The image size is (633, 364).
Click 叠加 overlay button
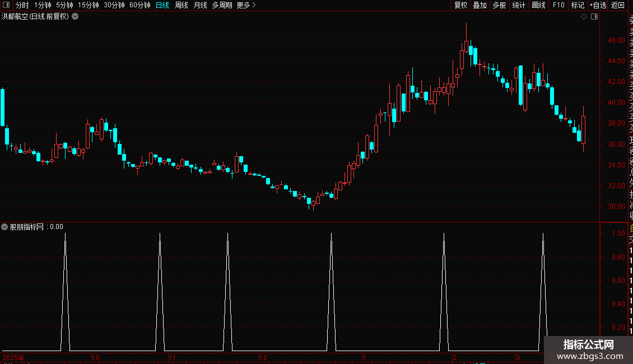(480, 5)
